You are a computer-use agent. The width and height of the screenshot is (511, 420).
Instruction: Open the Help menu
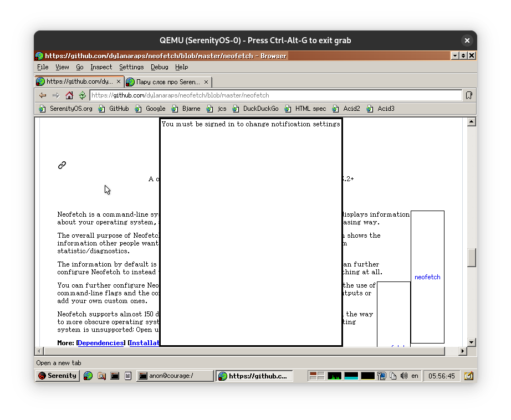coord(182,67)
